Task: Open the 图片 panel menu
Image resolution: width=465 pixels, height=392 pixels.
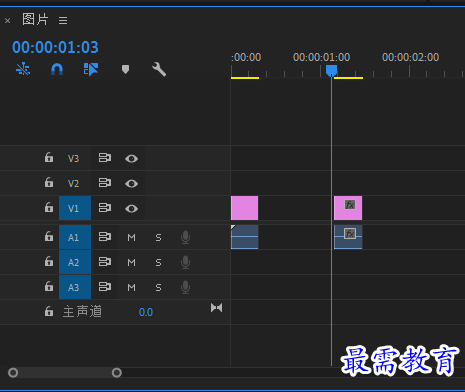Action: coord(63,21)
